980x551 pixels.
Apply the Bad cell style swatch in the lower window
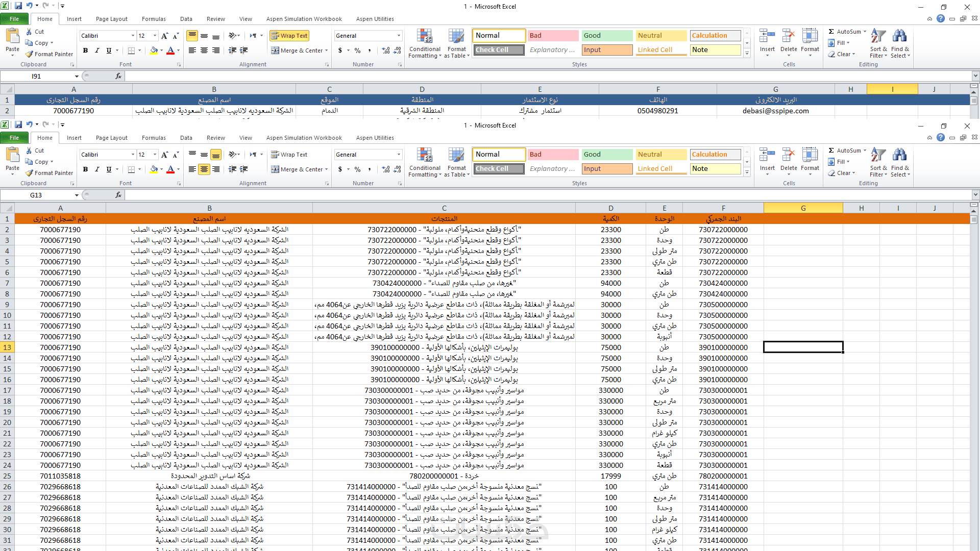tap(553, 155)
